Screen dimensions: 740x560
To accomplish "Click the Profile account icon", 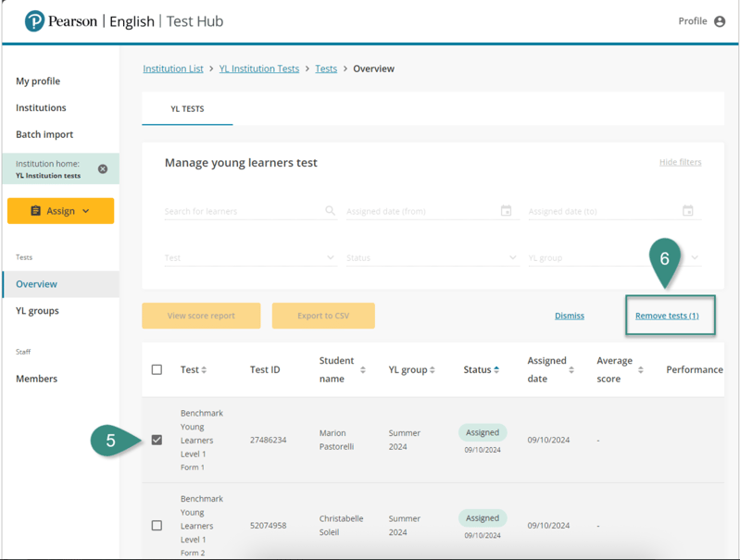I will coord(720,21).
